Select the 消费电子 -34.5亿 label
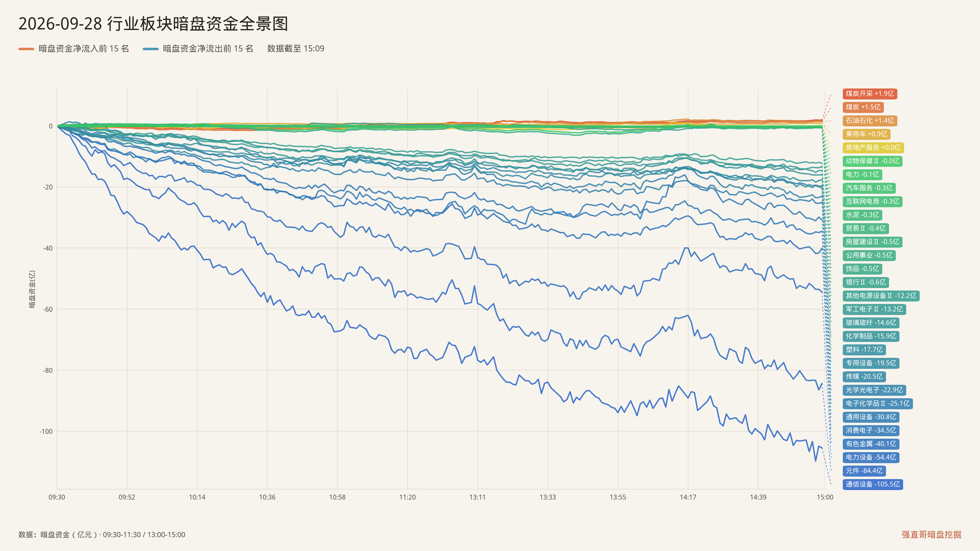980x551 pixels. [871, 430]
